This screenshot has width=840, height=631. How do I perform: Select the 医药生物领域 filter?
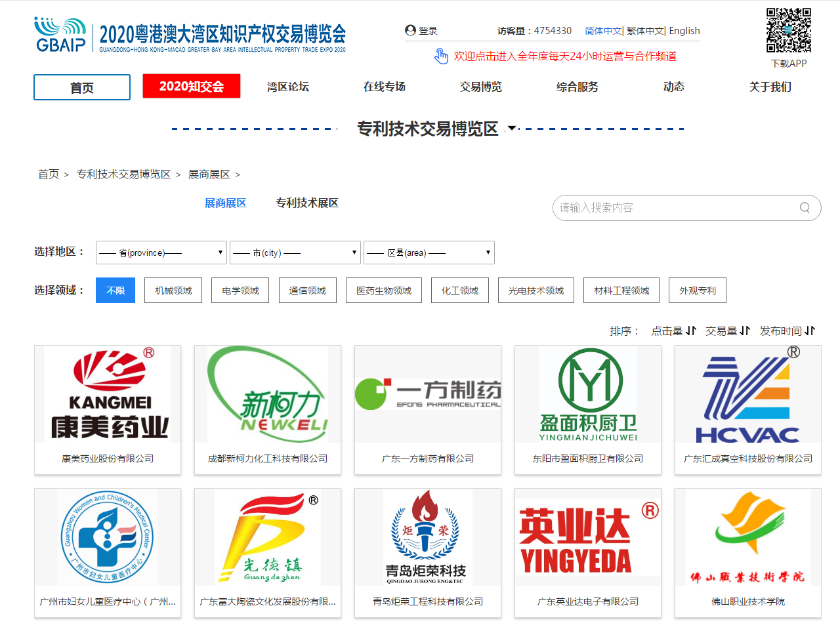tap(384, 291)
